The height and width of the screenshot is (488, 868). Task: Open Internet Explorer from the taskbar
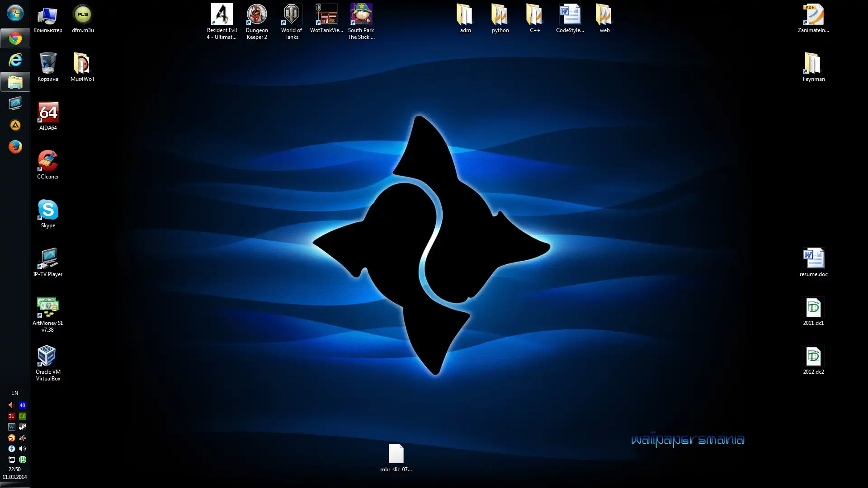pos(15,60)
